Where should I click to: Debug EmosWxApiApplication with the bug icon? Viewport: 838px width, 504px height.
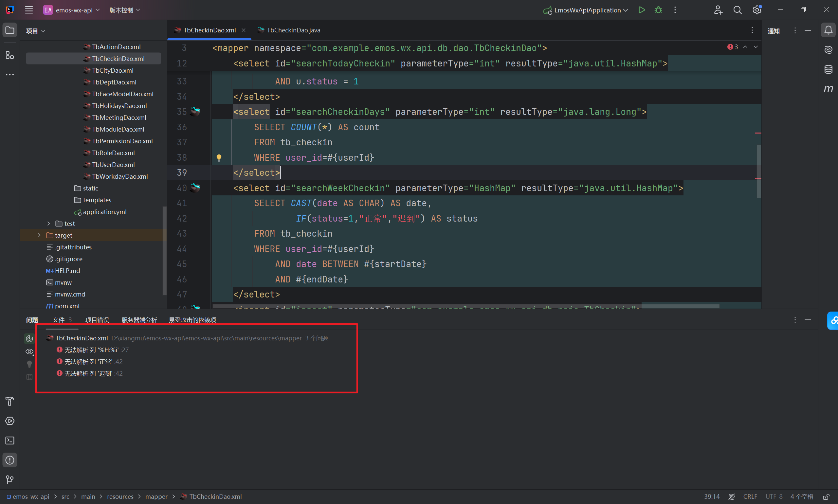[658, 10]
